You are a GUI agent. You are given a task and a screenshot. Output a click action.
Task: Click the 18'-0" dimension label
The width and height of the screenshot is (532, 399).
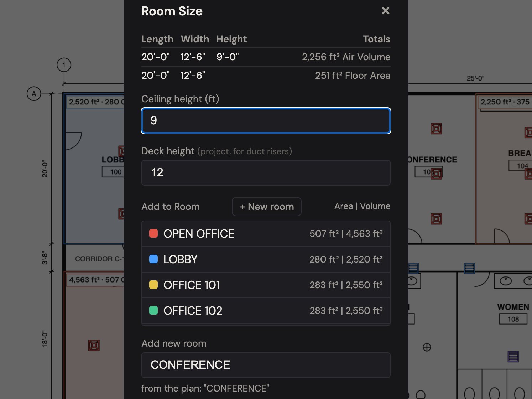point(45,339)
